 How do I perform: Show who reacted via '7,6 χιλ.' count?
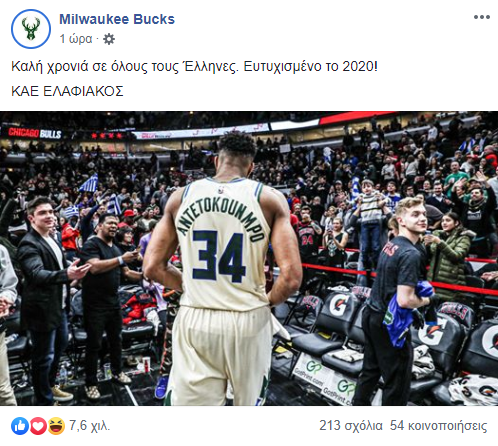89,426
